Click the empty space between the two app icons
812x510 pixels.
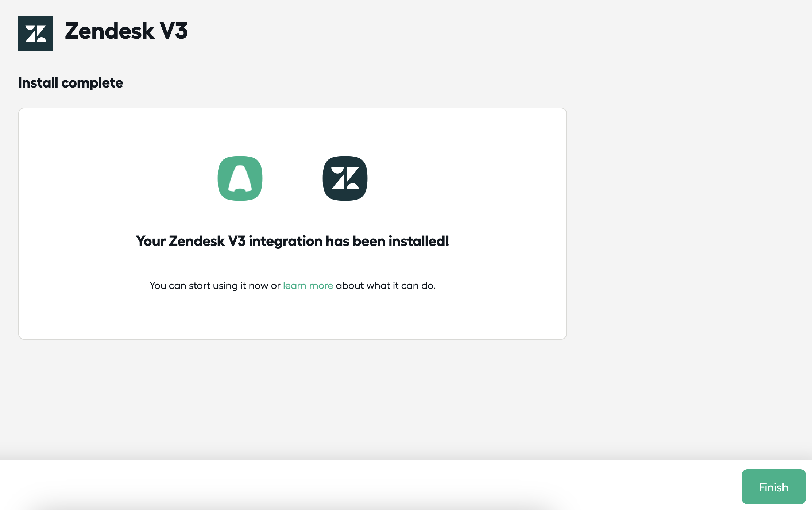[x=293, y=178]
